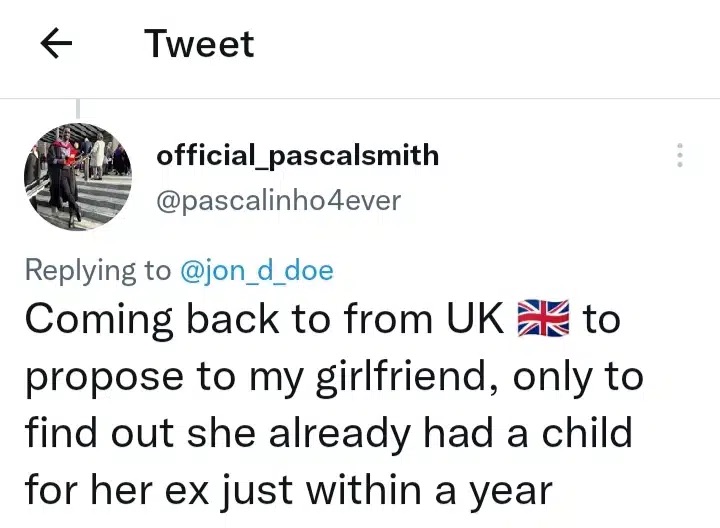Visit the @jon_d_doe mentioned profile

point(256,270)
